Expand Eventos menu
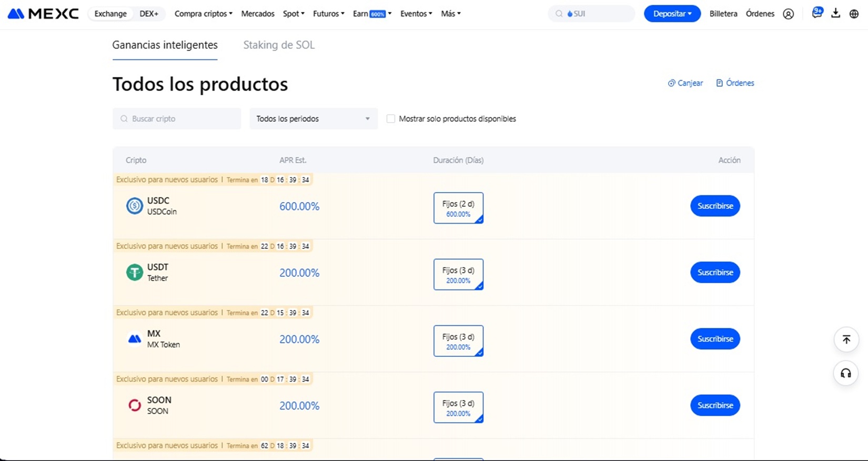Screen dimensions: 868x461 pos(416,14)
